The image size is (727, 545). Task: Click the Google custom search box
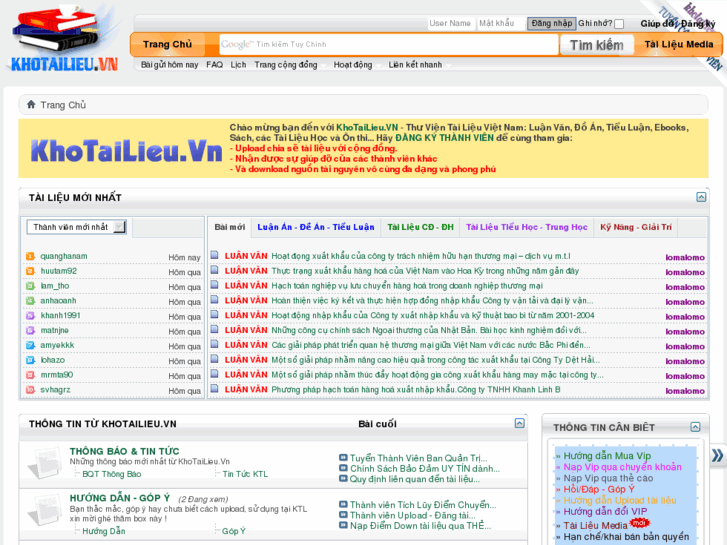point(389,45)
